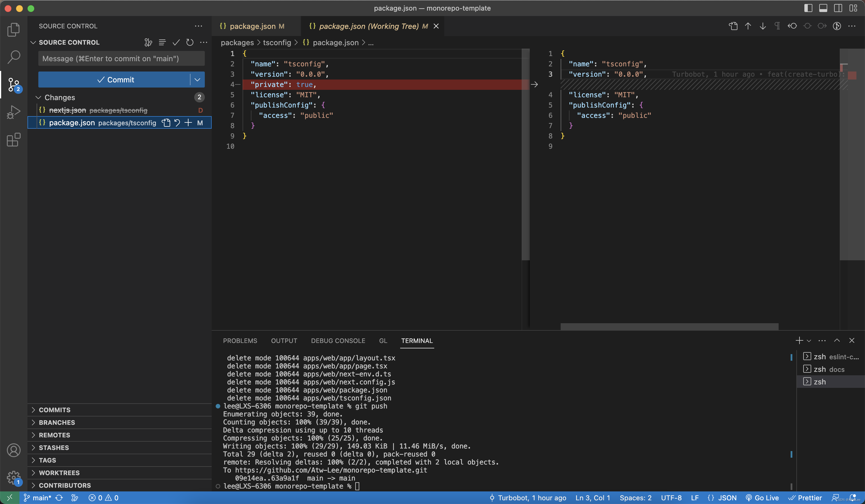Image resolution: width=865 pixels, height=504 pixels.
Task: Collapse the Changes group
Action: 38,98
